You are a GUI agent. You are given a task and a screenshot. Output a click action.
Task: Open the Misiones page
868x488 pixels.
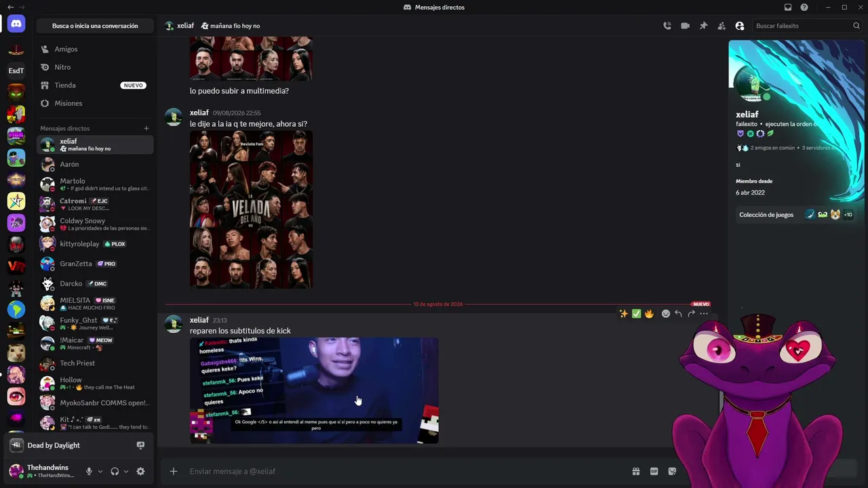pos(95,103)
